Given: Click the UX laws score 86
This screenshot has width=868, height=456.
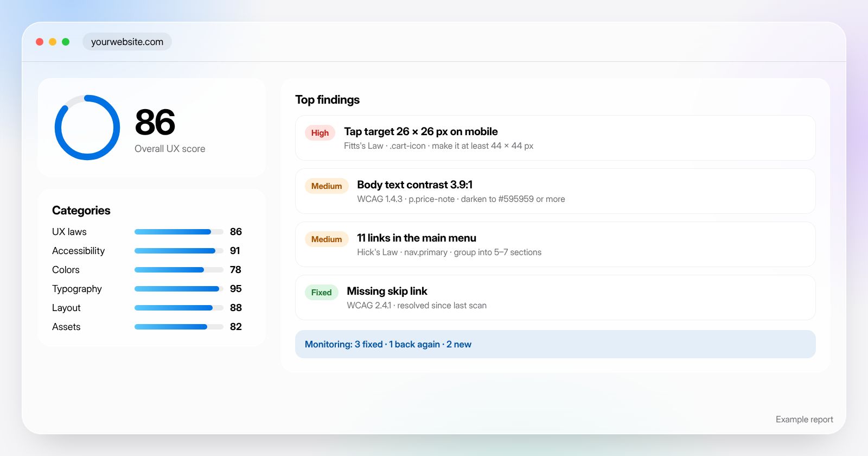Looking at the screenshot, I should tap(236, 232).
